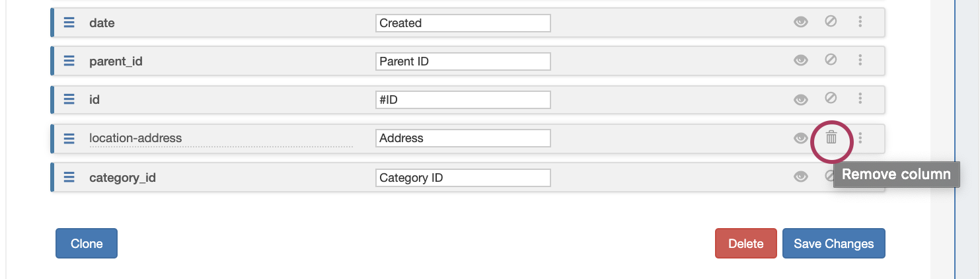The width and height of the screenshot is (980, 279).
Task: Click the location-address row drag handle
Action: pos(69,138)
